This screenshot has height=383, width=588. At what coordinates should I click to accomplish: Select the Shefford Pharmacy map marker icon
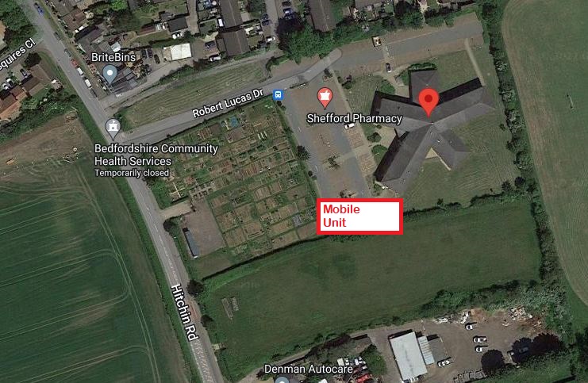click(325, 98)
